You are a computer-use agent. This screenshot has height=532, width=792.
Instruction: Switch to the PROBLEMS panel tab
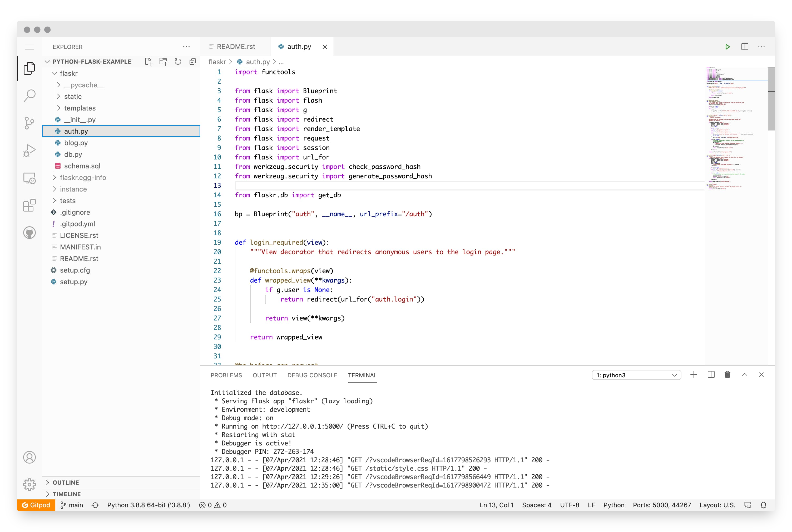(x=226, y=375)
